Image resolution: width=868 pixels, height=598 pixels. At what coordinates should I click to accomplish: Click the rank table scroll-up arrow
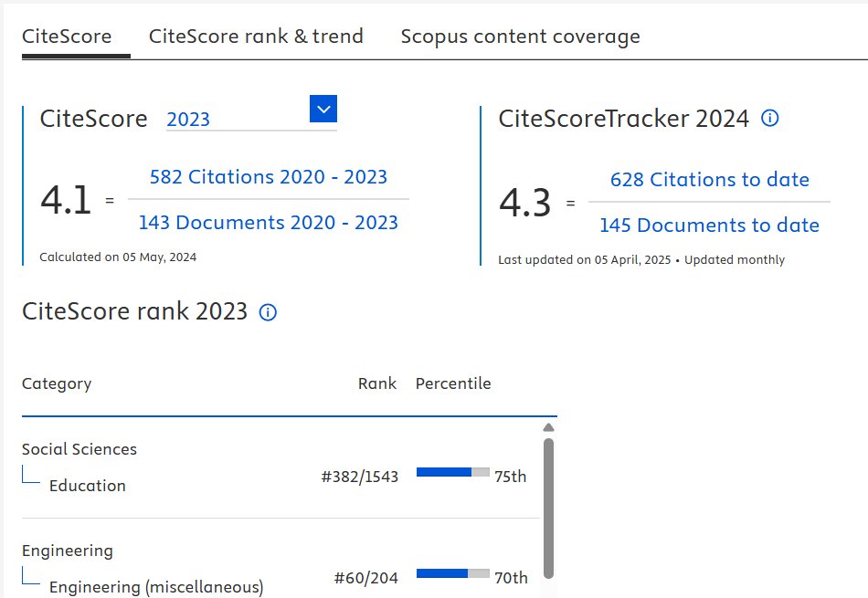coord(548,427)
